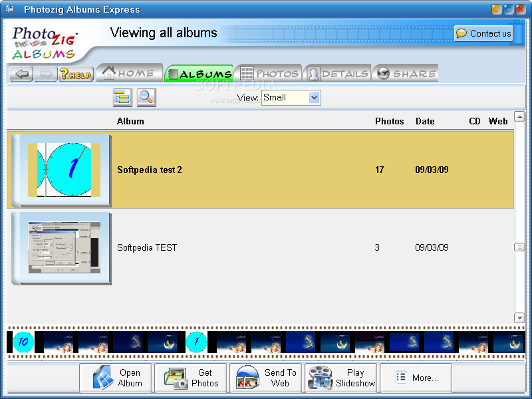Click the album list scroll down arrow
This screenshot has width=532, height=399.
519,318
